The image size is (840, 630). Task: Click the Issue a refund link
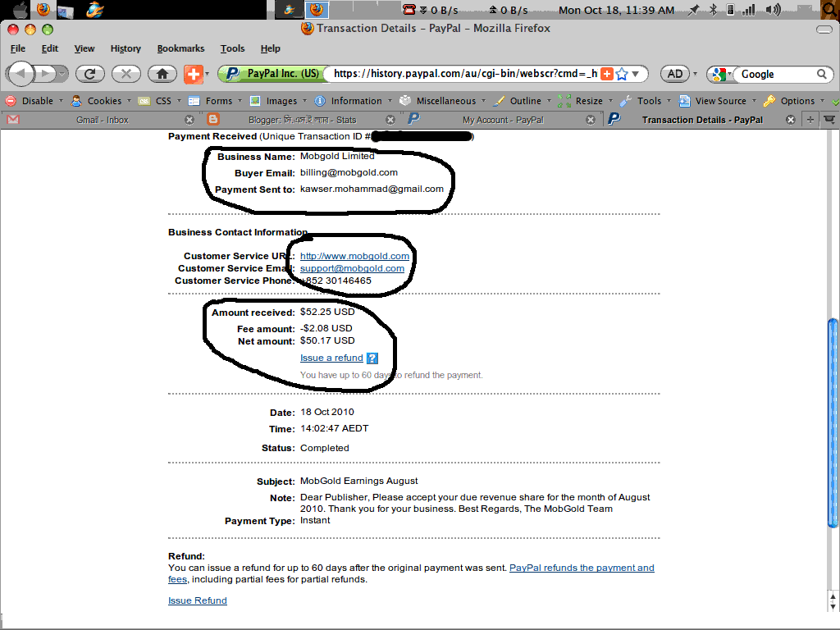click(331, 358)
